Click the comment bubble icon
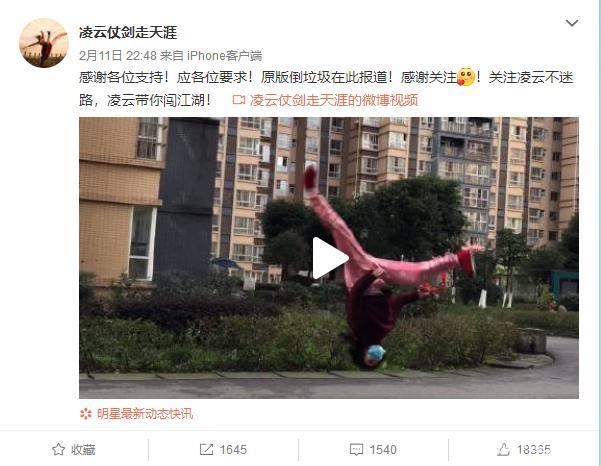Screen dimensions: 601x466 point(356,450)
